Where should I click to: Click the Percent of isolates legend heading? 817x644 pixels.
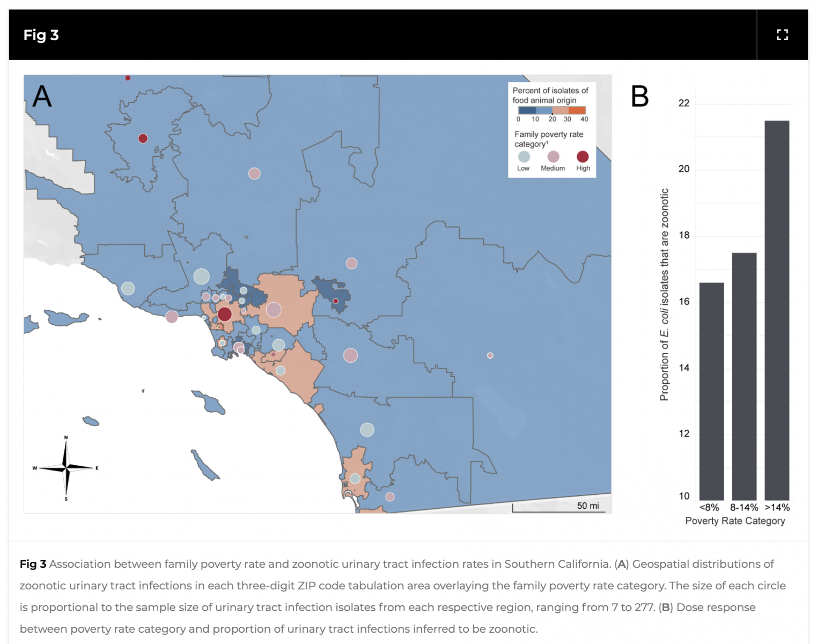point(550,95)
